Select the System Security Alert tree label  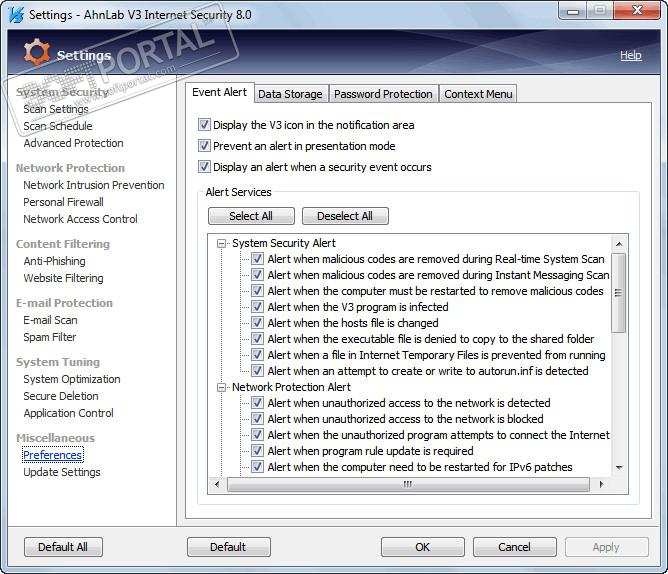click(284, 243)
